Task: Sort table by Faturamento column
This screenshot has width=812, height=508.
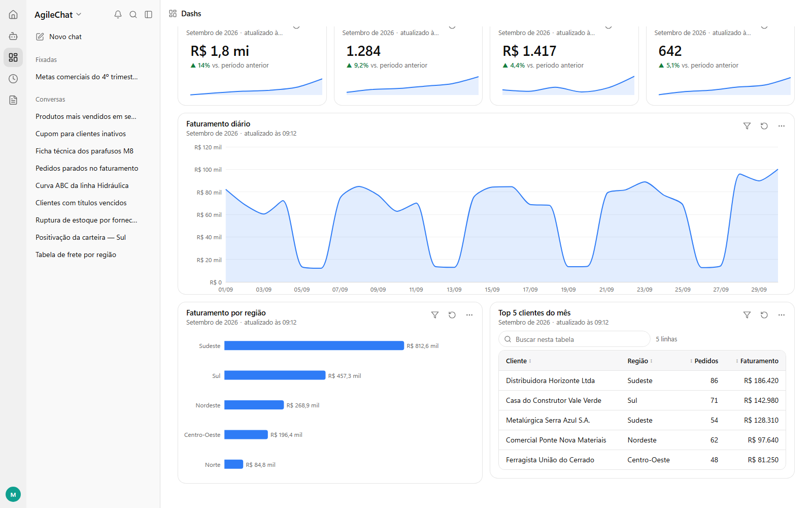Action: [757, 361]
